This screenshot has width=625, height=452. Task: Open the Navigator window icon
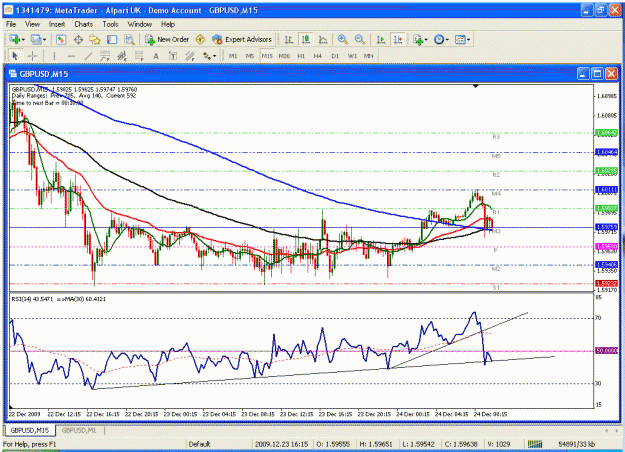click(95, 39)
